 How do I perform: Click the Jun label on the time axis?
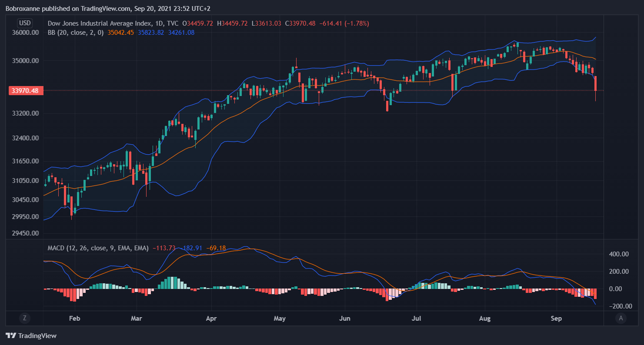[x=345, y=318]
